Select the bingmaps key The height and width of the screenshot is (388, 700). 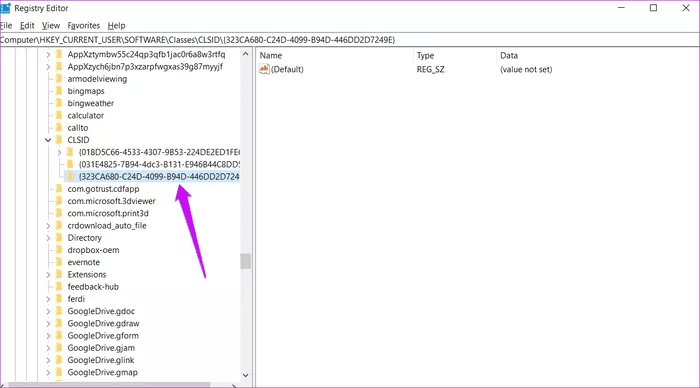click(86, 91)
